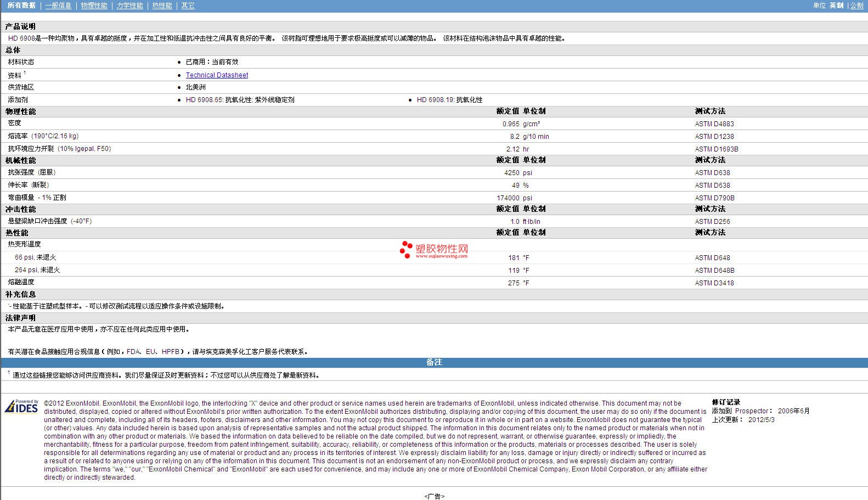This screenshot has height=500, width=868.
Task: Click the 264 psi, 未退火 row label
Action: (x=37, y=270)
